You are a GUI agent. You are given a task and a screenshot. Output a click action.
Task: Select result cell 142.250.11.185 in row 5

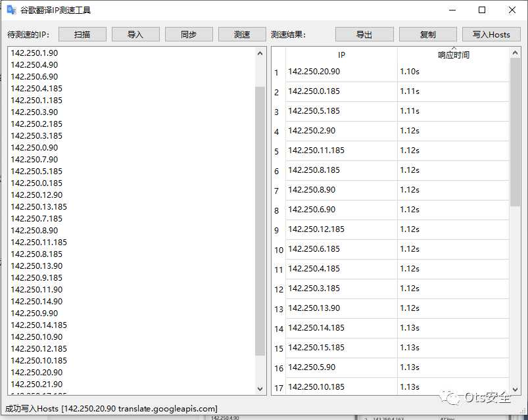click(x=341, y=151)
